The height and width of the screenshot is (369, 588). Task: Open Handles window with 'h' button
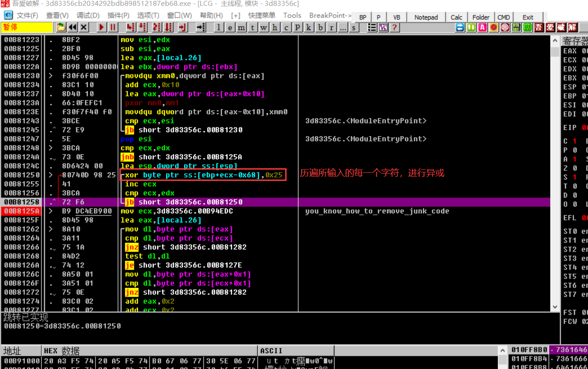(275, 28)
